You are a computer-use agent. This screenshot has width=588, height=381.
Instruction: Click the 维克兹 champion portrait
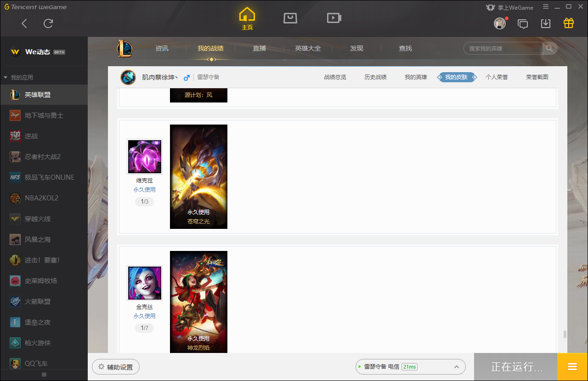click(145, 157)
